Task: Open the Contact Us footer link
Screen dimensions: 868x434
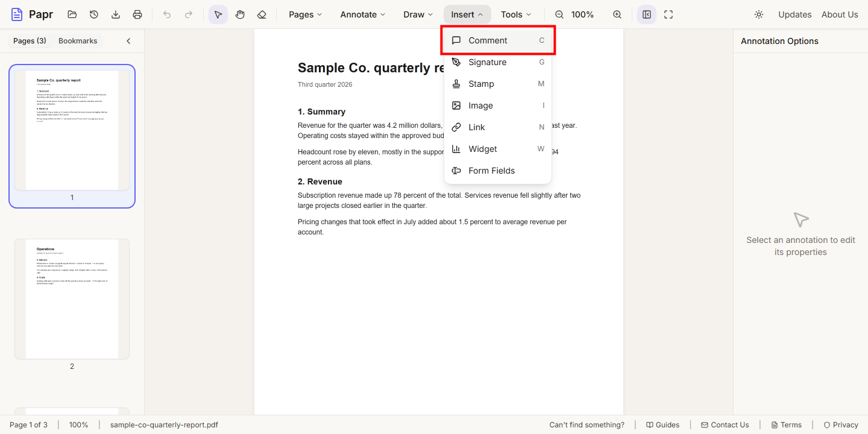Action: pyautogui.click(x=725, y=425)
